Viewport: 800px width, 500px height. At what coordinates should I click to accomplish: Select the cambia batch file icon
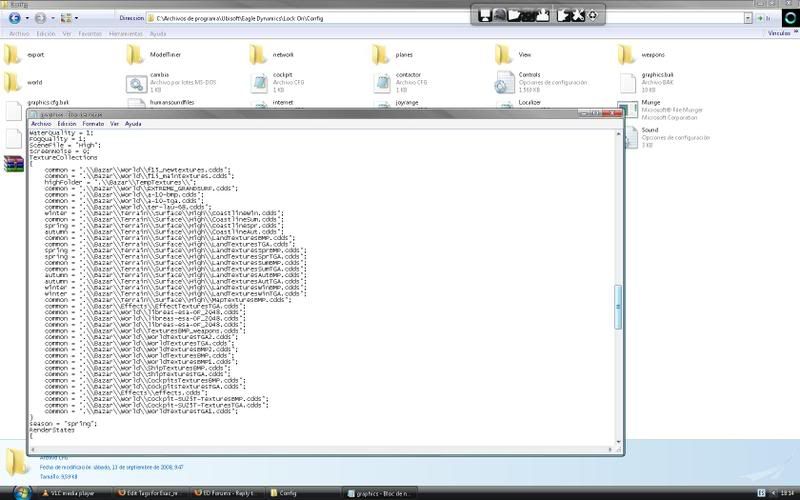[x=136, y=83]
